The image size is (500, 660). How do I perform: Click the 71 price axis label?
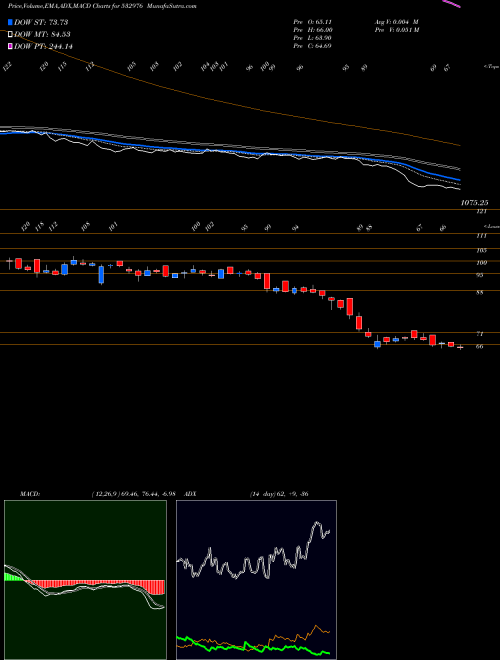pyautogui.click(x=479, y=334)
